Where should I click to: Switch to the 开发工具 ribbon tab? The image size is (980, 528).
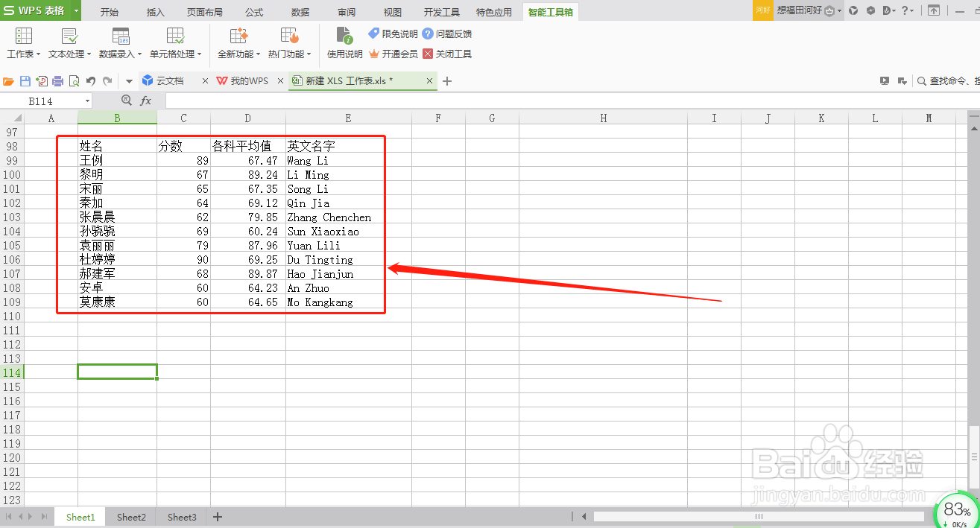pyautogui.click(x=442, y=12)
